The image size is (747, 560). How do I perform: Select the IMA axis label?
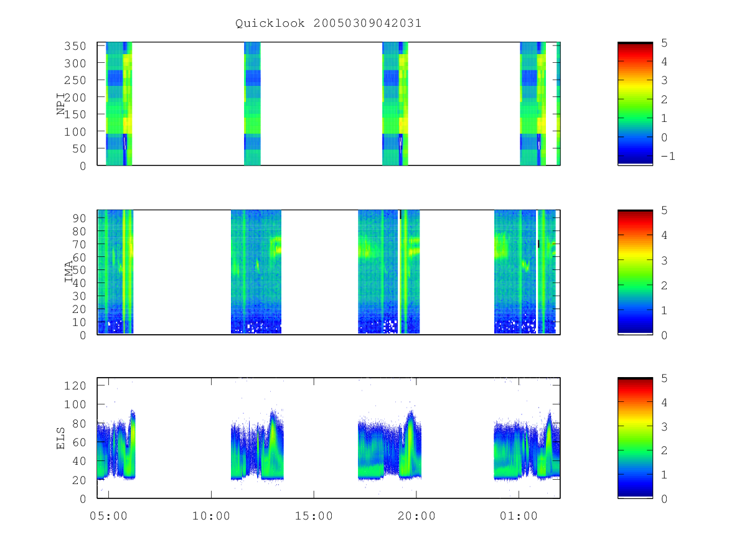[68, 272]
